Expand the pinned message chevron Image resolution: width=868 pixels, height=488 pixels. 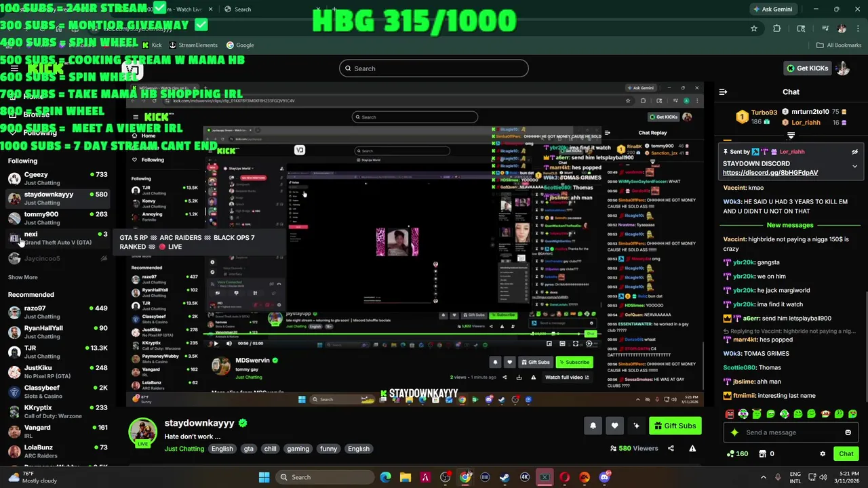point(854,166)
